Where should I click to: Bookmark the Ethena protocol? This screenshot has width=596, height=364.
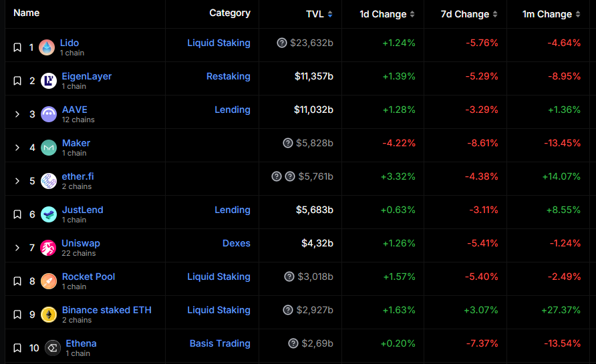17,348
